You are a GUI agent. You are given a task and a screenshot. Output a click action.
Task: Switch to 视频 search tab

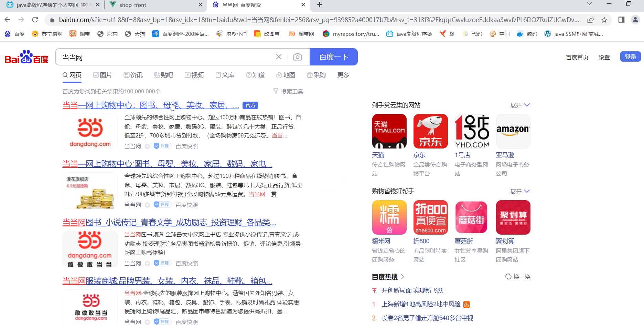(194, 75)
